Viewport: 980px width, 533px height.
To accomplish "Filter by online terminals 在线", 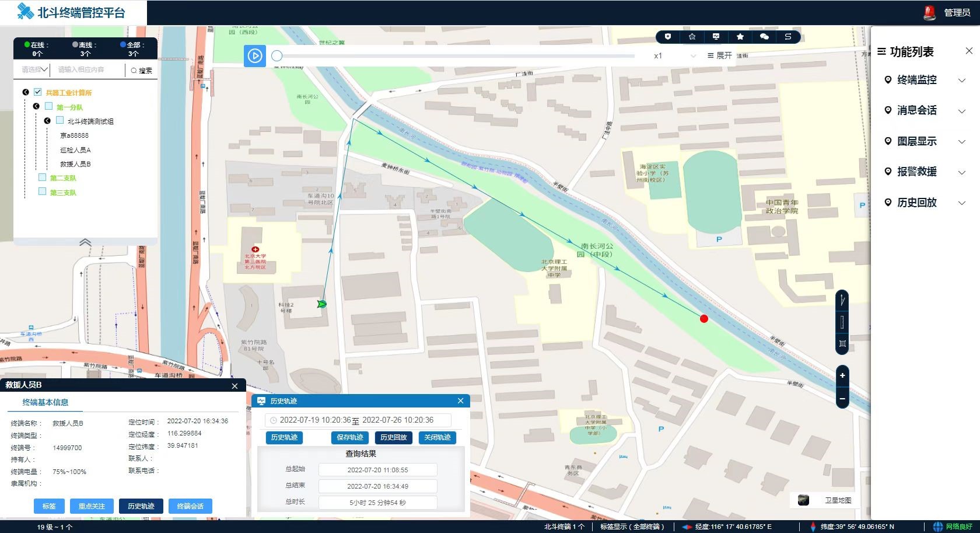I will (x=37, y=48).
